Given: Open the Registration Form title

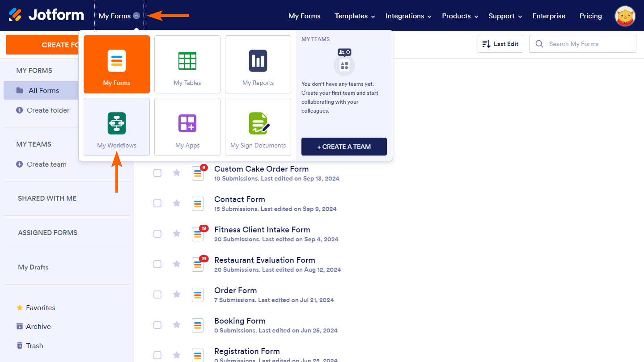Looking at the screenshot, I should pyautogui.click(x=247, y=351).
